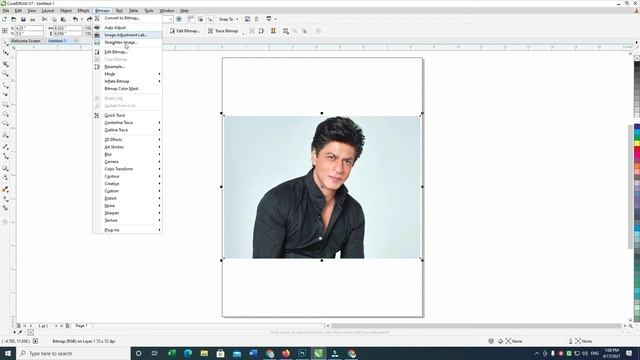Select the Text tool in toolbox
The width and height of the screenshot is (640, 360).
(x=5, y=135)
